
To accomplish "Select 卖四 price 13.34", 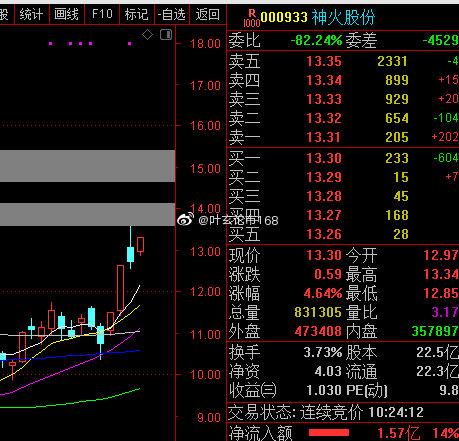I will pyautogui.click(x=324, y=80).
